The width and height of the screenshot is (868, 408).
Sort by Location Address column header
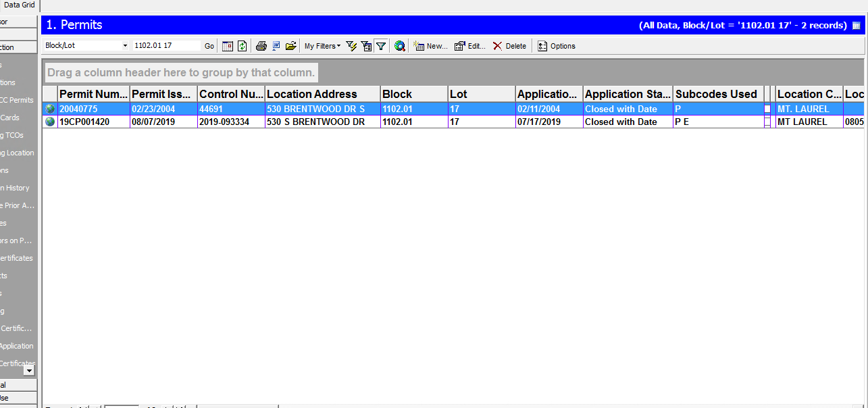(x=323, y=94)
